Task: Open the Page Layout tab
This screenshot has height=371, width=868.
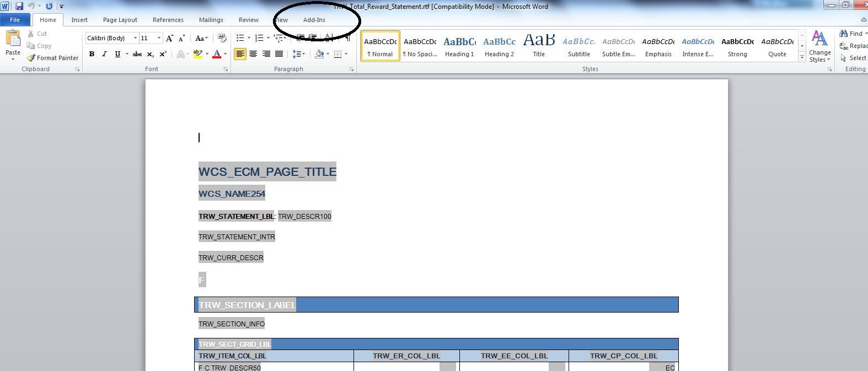Action: [120, 20]
